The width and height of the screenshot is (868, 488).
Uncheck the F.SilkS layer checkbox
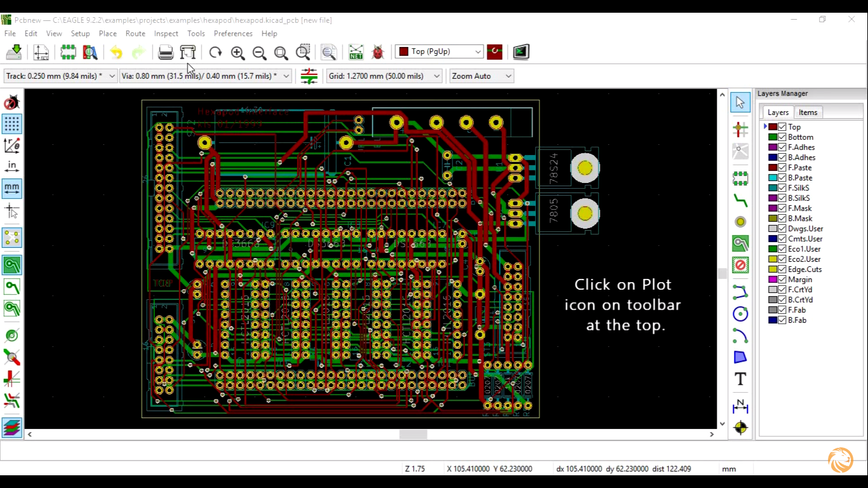click(x=782, y=188)
